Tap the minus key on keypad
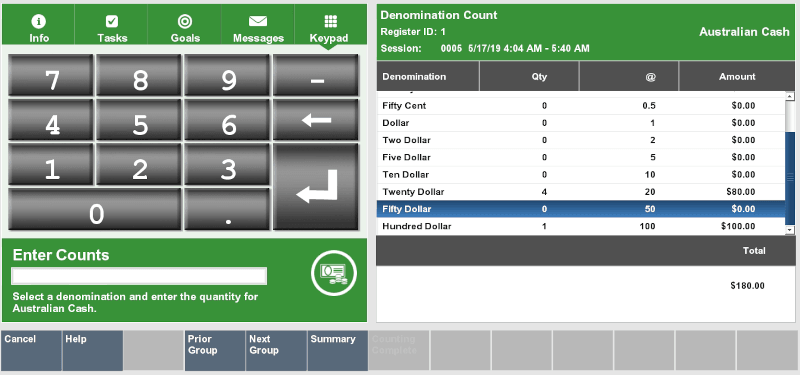This screenshot has width=800, height=375. pos(316,75)
